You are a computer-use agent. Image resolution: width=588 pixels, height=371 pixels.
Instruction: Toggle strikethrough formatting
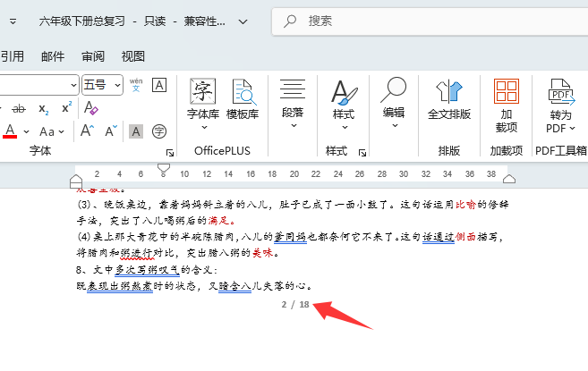pos(19,109)
